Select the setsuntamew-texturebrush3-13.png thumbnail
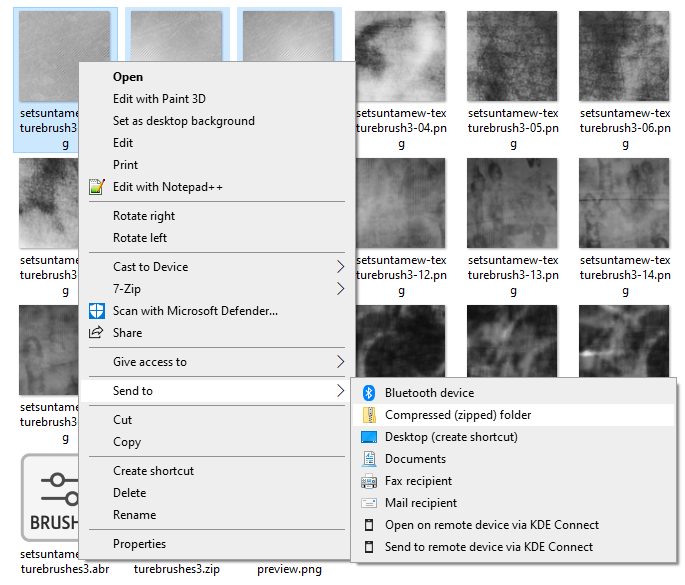This screenshot has height=585, width=685. [513, 203]
